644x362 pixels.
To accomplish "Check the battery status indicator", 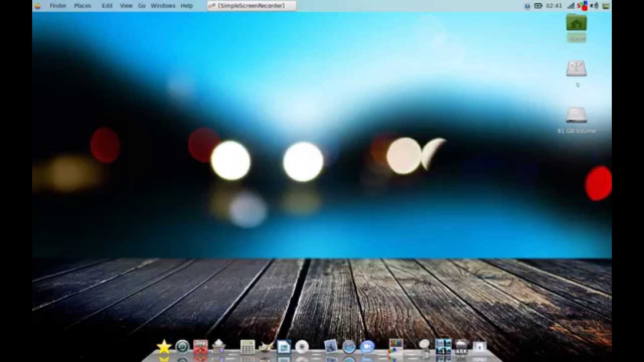I will tap(538, 6).
